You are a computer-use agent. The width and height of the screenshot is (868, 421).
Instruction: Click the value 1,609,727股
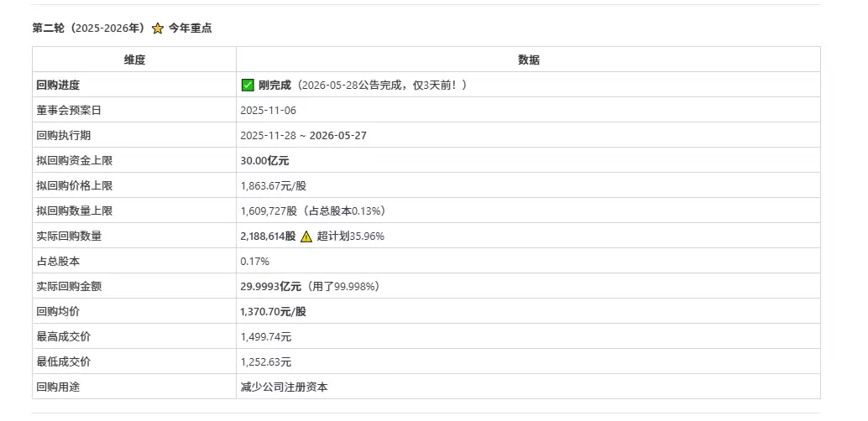(x=269, y=211)
